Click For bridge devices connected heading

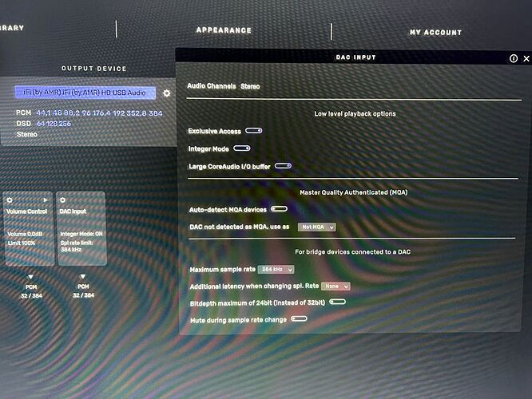[352, 252]
